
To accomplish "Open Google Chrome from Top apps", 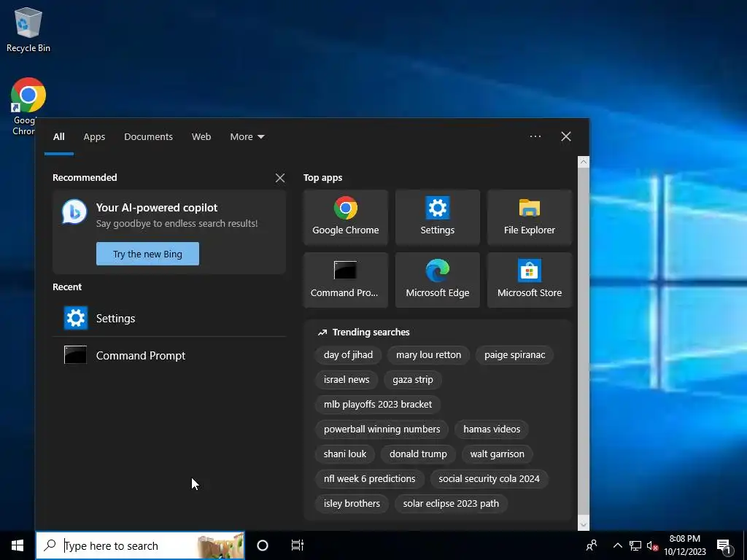I will pyautogui.click(x=345, y=217).
